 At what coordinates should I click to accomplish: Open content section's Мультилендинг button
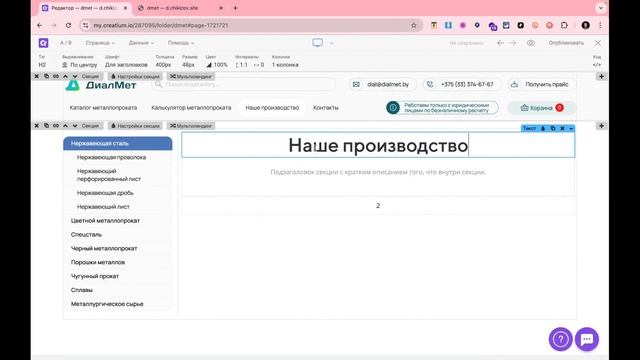pos(191,126)
